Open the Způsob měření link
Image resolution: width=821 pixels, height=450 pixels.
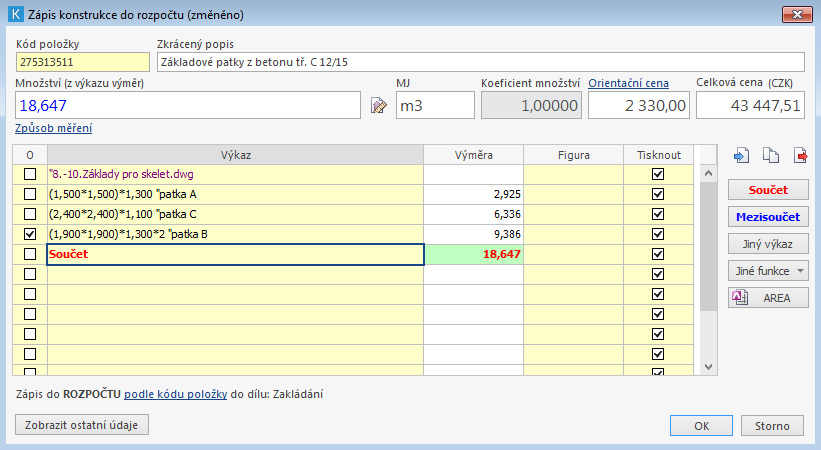(x=54, y=128)
